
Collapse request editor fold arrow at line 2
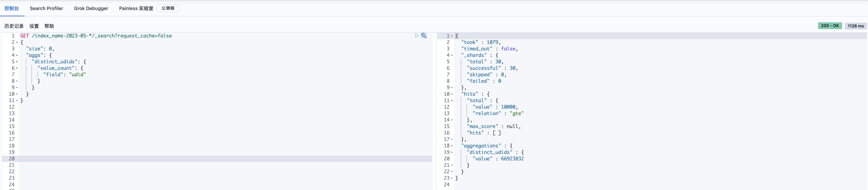coord(17,42)
